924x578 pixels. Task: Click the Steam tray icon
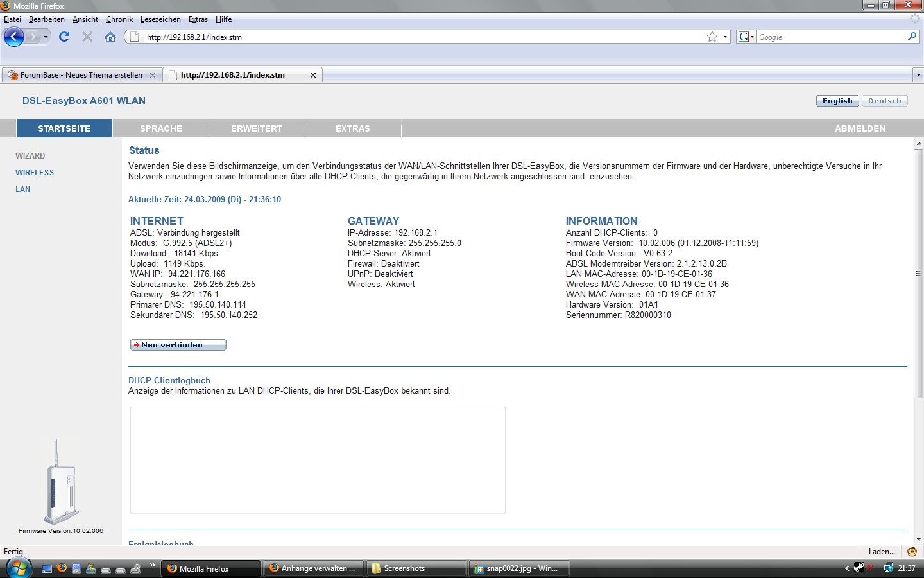click(x=859, y=568)
